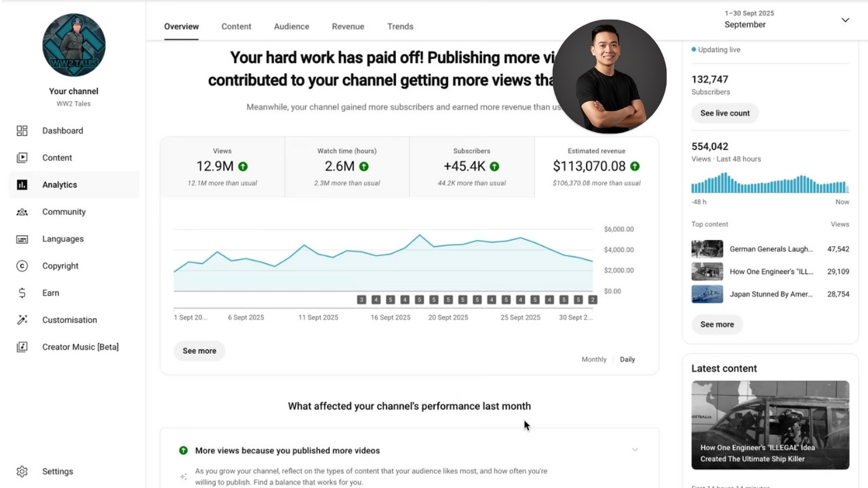Open Creator Music Beta
This screenshot has height=488, width=868.
(x=80, y=346)
